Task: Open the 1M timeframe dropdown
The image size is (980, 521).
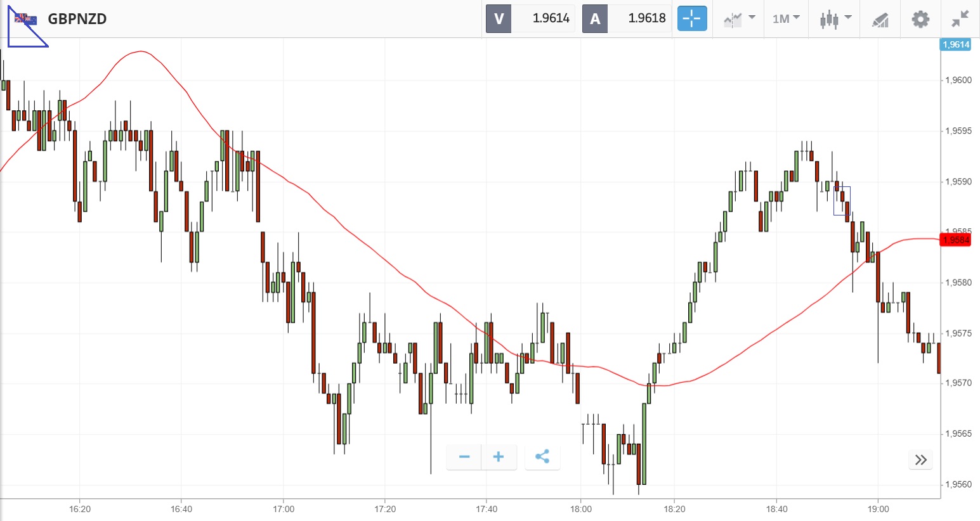Action: click(x=786, y=19)
